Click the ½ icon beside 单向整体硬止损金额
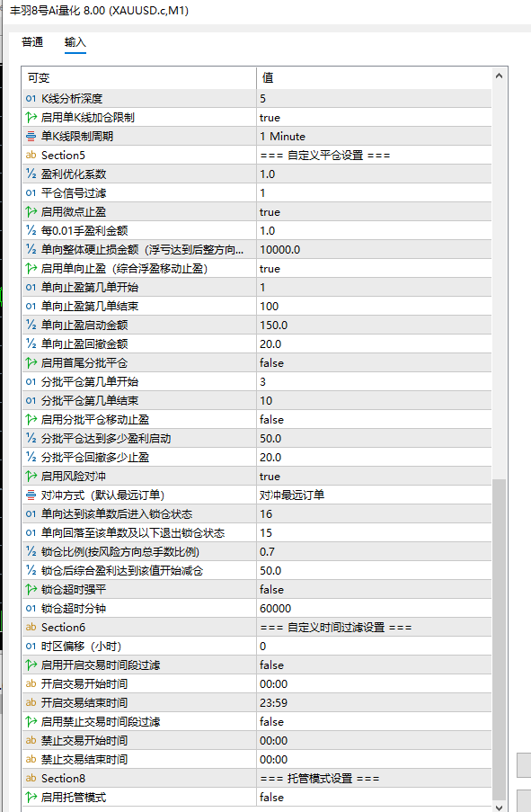 tap(31, 250)
